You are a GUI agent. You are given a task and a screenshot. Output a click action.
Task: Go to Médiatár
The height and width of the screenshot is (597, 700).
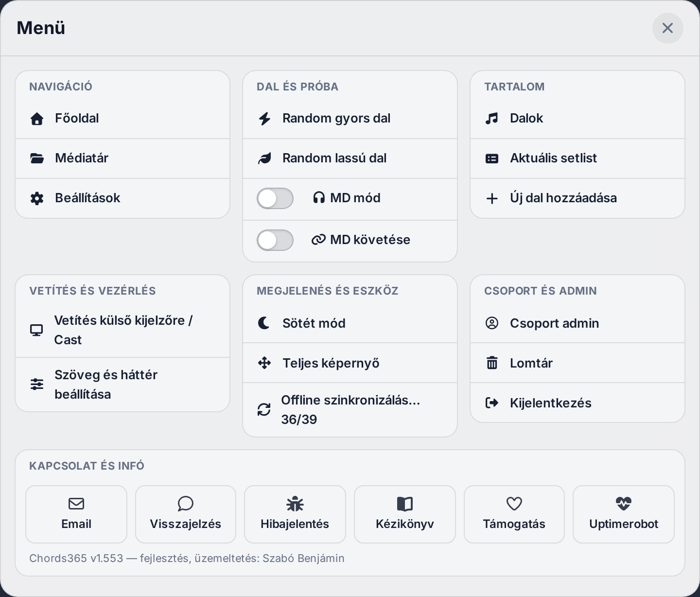(122, 158)
